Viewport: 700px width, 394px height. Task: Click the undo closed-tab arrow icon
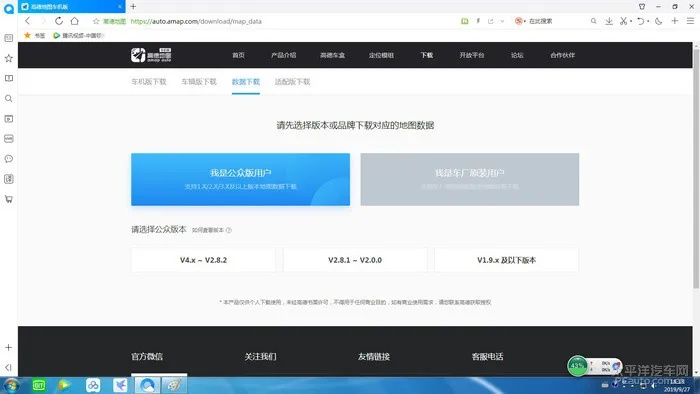(641, 21)
